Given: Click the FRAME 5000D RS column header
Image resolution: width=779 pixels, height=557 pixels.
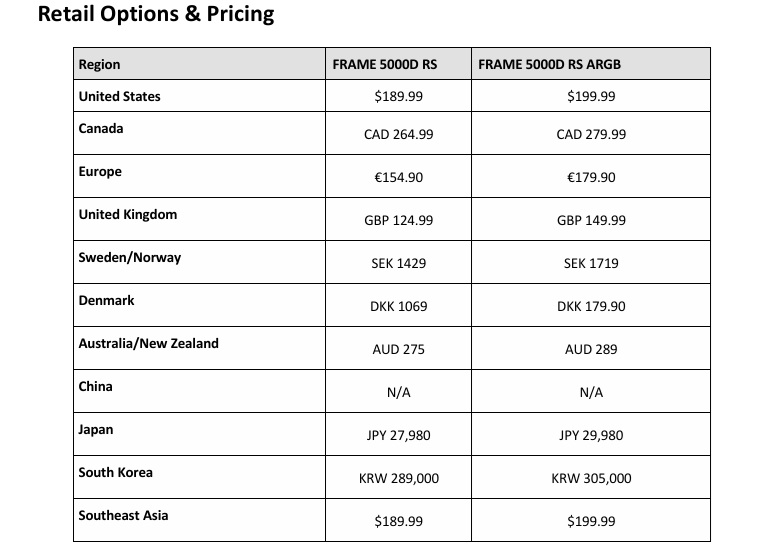Looking at the screenshot, I should (x=385, y=64).
